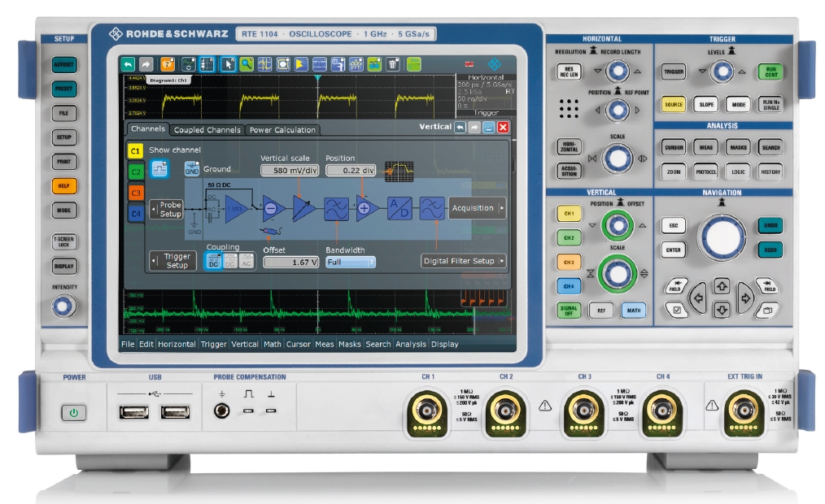Select the cursor measurement toolbar icon
This screenshot has width=825, height=504.
pos(264,64)
